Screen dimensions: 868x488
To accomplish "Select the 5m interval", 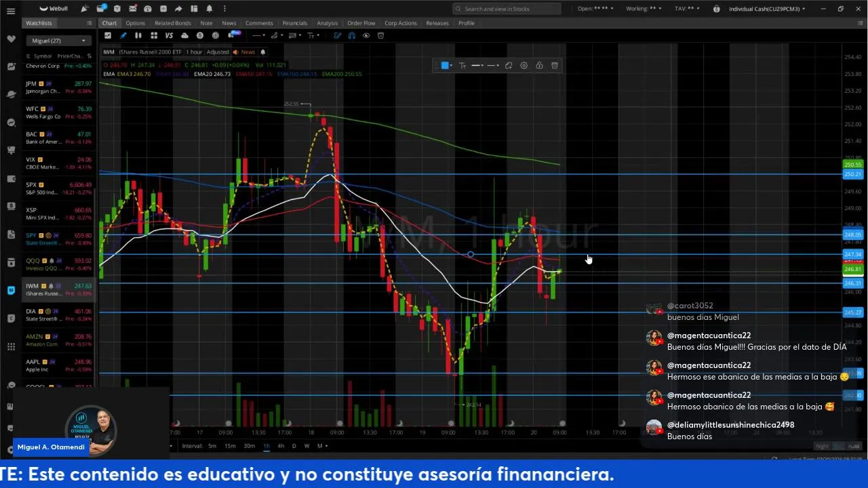I will pyautogui.click(x=212, y=446).
